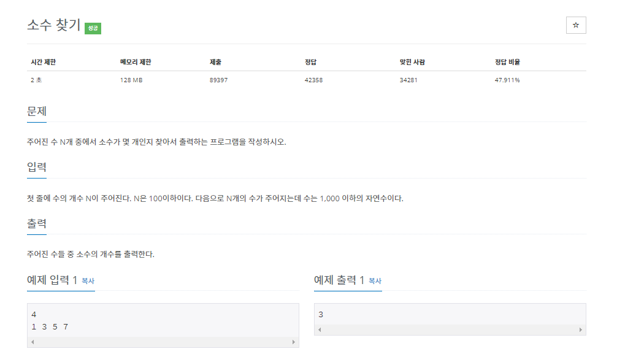Click the input description starting 첫 줄에
The image size is (644, 354).
tap(215, 198)
